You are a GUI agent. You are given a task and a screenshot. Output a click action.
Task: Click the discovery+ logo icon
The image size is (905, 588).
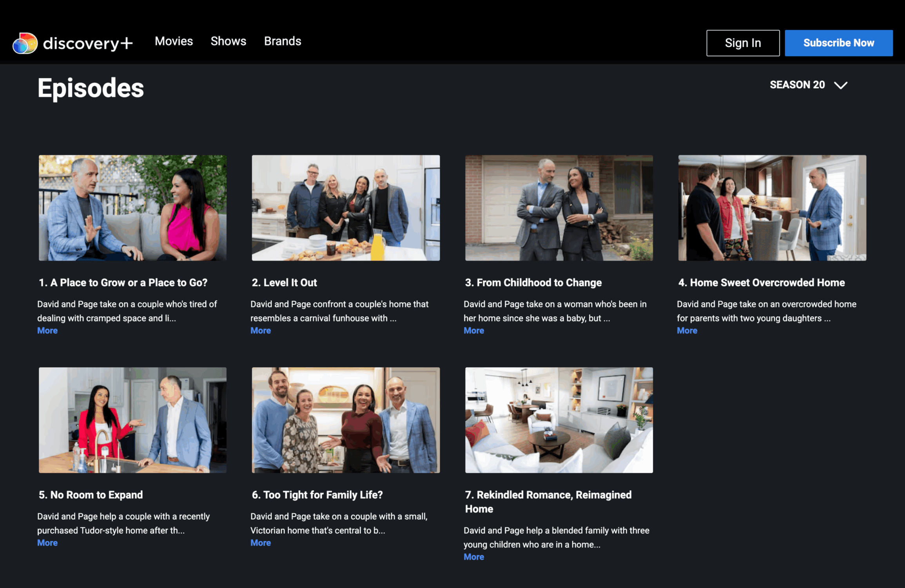pos(25,43)
